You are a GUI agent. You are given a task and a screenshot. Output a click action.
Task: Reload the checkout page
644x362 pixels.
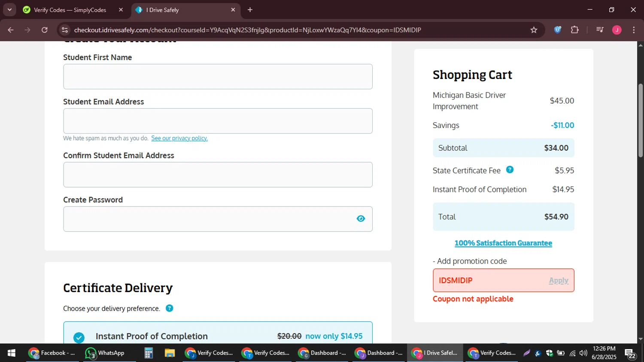[45, 30]
